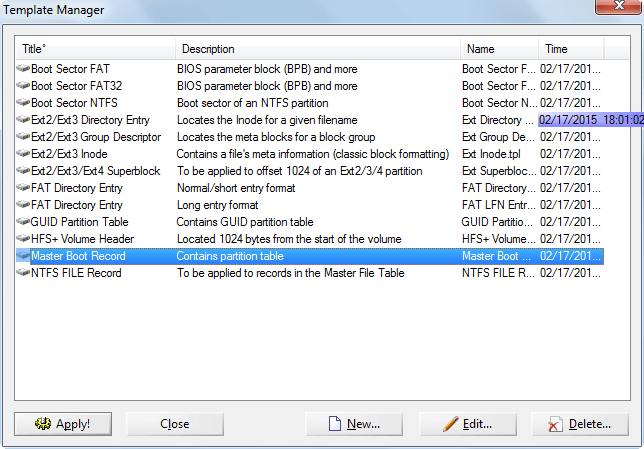This screenshot has width=644, height=449.
Task: Select the Ext2/Ext3 Group Descriptor template
Action: coord(310,137)
